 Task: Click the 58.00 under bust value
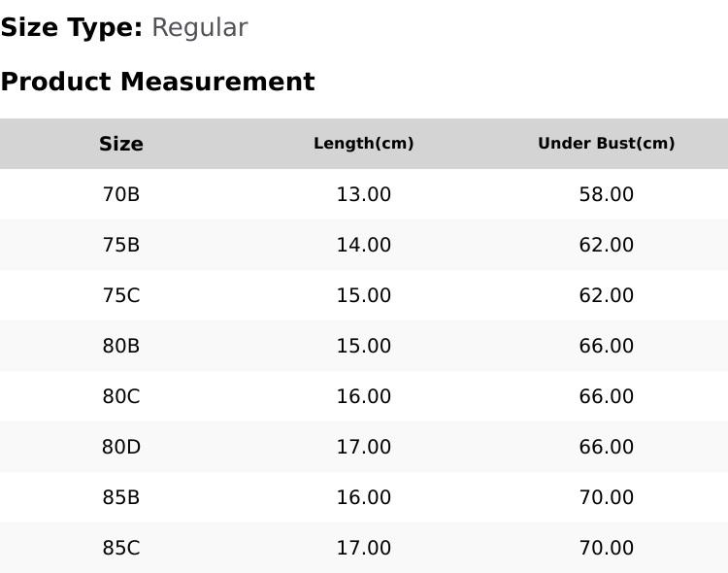click(607, 194)
